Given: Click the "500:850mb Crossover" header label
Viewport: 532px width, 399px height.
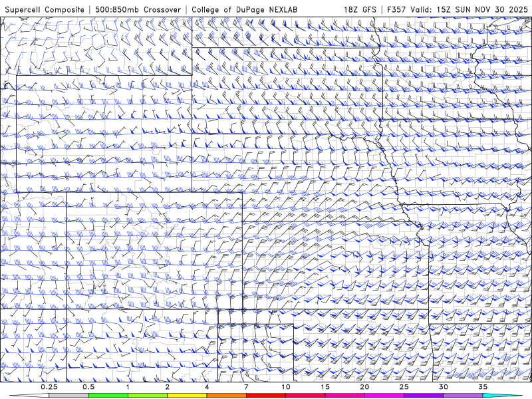Looking at the screenshot, I should 138,10.
